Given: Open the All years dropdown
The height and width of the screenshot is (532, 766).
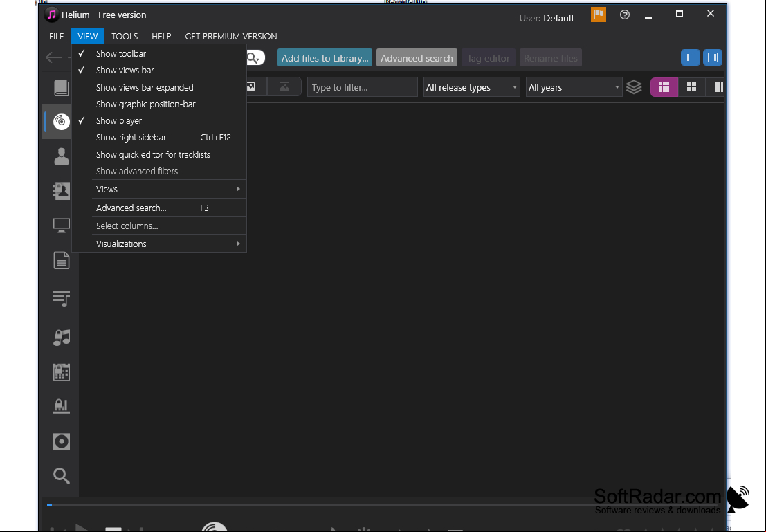Looking at the screenshot, I should click(x=574, y=87).
